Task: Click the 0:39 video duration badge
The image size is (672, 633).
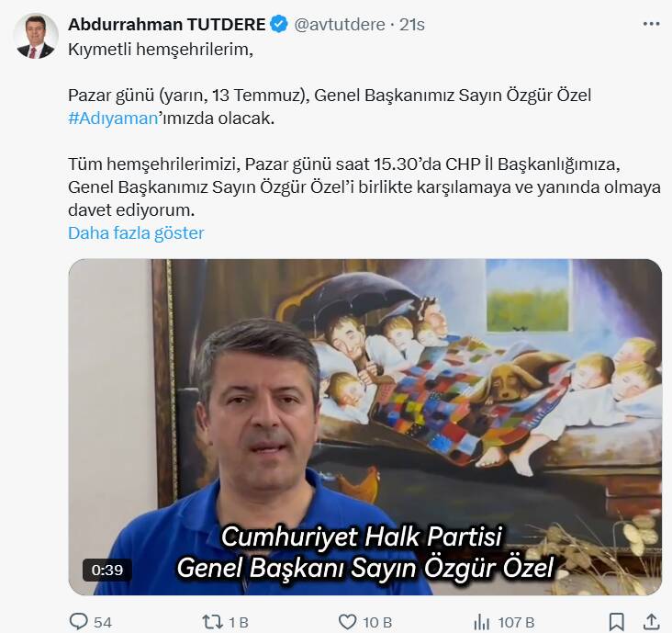Action: (107, 570)
